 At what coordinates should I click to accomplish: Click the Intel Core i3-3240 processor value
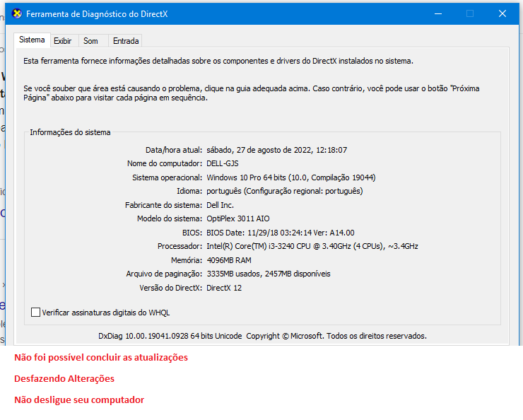[x=312, y=247]
